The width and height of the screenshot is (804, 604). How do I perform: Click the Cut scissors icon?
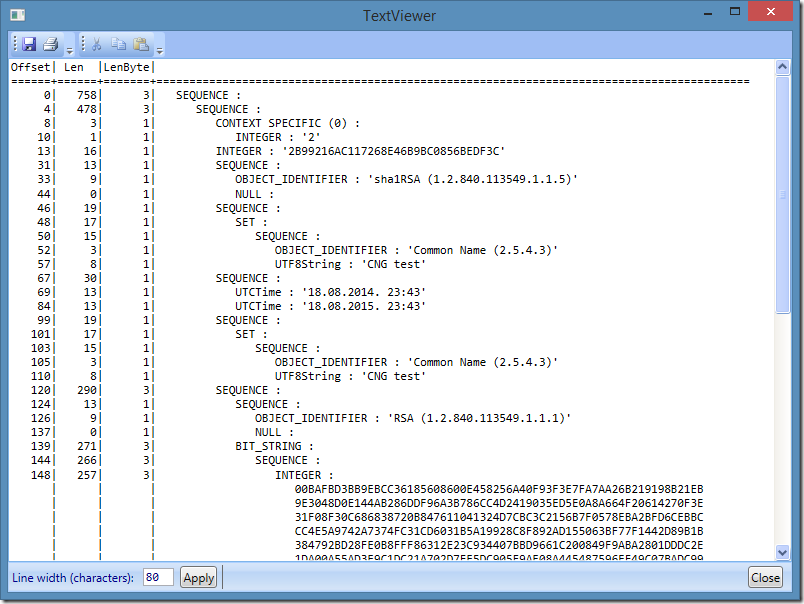[96, 44]
